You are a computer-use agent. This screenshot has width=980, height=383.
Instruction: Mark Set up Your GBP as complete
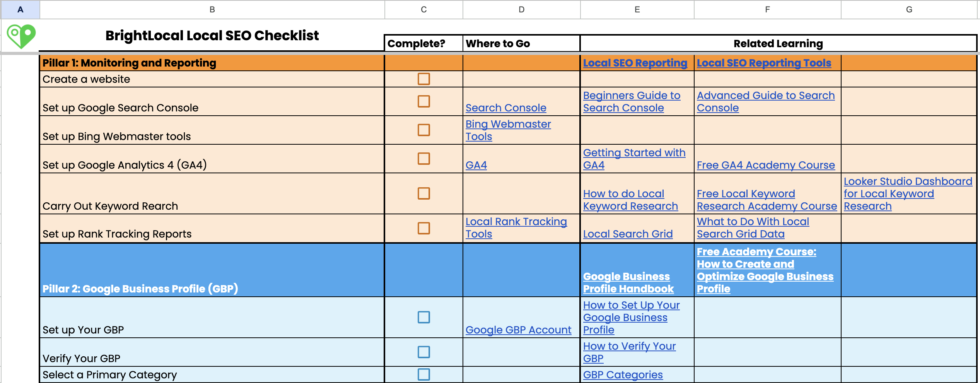423,317
